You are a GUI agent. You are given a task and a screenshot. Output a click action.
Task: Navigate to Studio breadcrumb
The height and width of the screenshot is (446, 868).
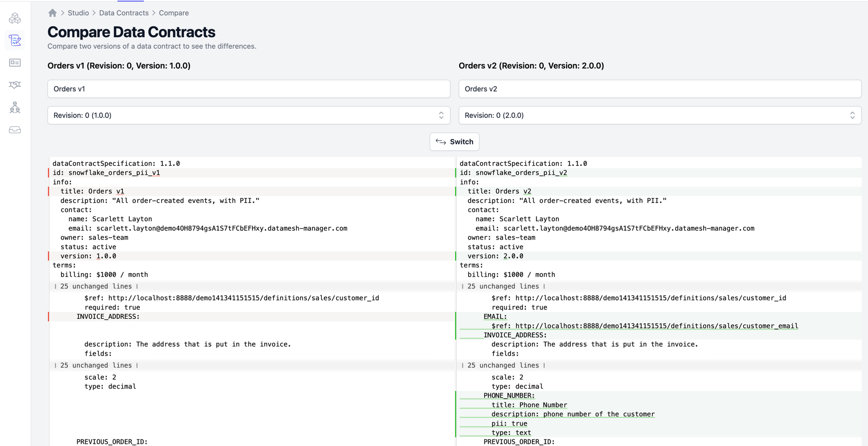click(78, 13)
